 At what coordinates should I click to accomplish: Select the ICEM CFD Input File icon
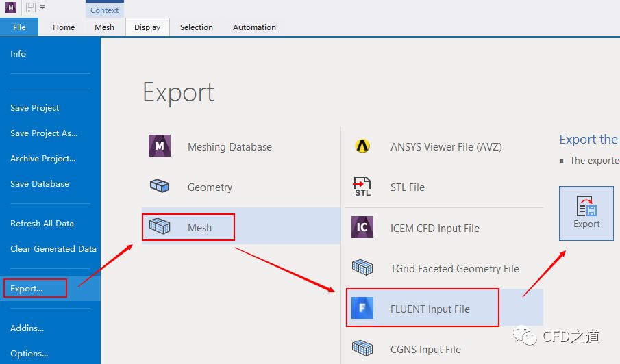(362, 228)
